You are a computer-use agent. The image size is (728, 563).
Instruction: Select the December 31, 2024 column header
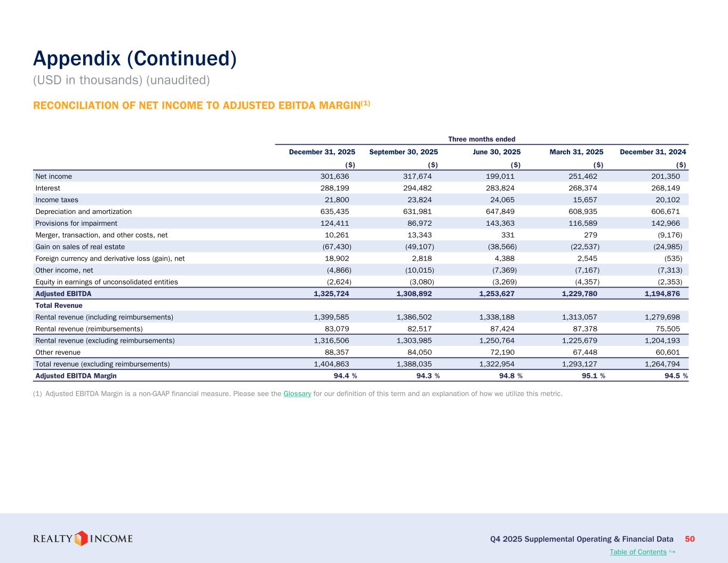tap(653, 152)
